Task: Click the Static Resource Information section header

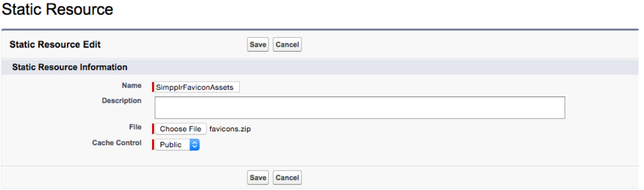Action: coord(70,67)
